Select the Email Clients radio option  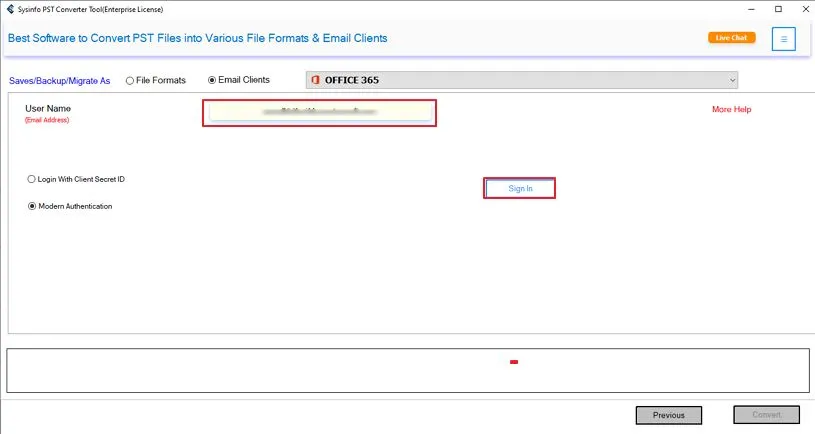(239, 80)
